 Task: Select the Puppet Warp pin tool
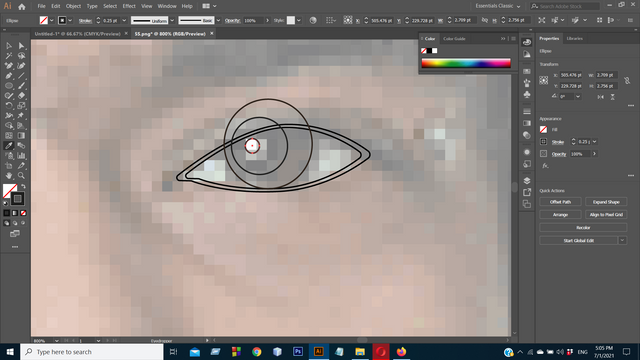click(21, 116)
